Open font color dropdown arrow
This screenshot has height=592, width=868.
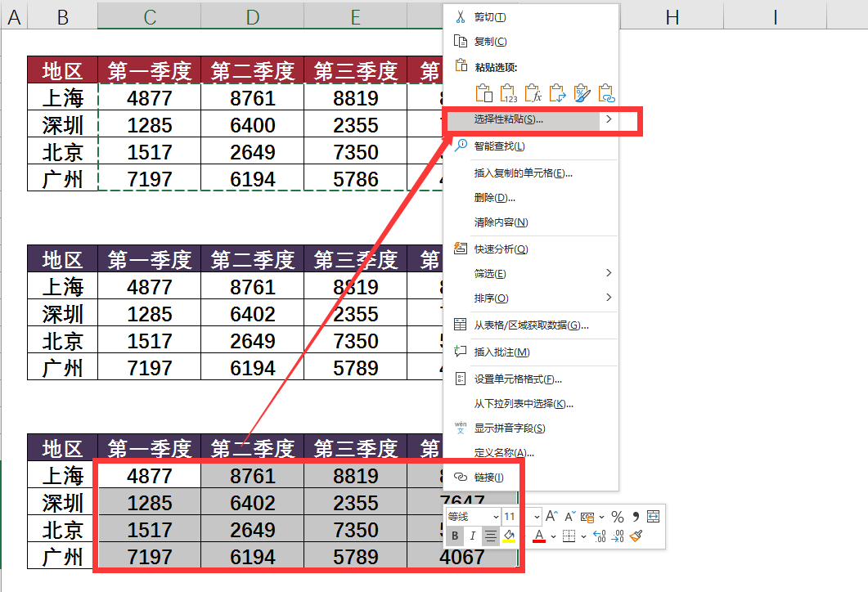[x=554, y=536]
